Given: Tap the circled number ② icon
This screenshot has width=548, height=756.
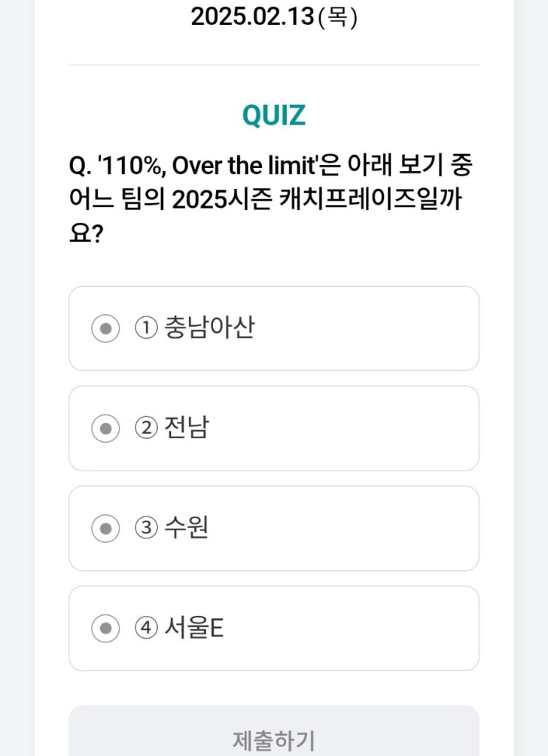Looking at the screenshot, I should [x=146, y=429].
